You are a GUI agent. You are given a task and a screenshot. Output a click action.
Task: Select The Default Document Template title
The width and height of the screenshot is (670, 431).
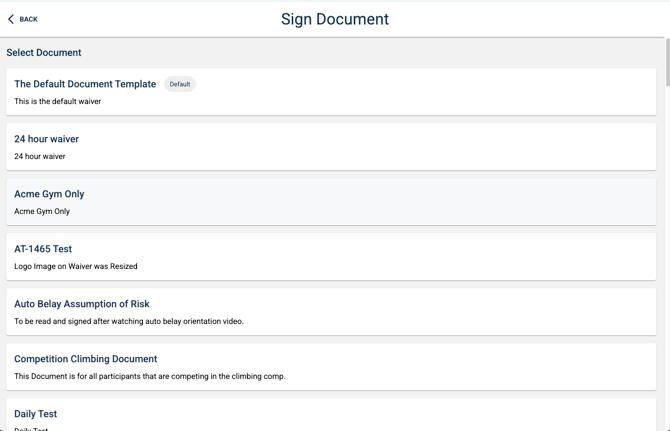pyautogui.click(x=85, y=84)
